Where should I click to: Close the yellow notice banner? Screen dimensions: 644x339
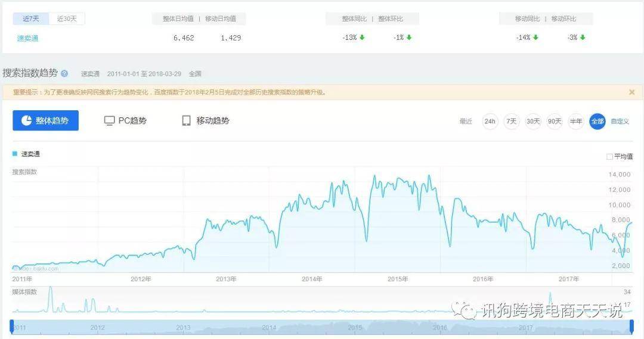pos(631,92)
